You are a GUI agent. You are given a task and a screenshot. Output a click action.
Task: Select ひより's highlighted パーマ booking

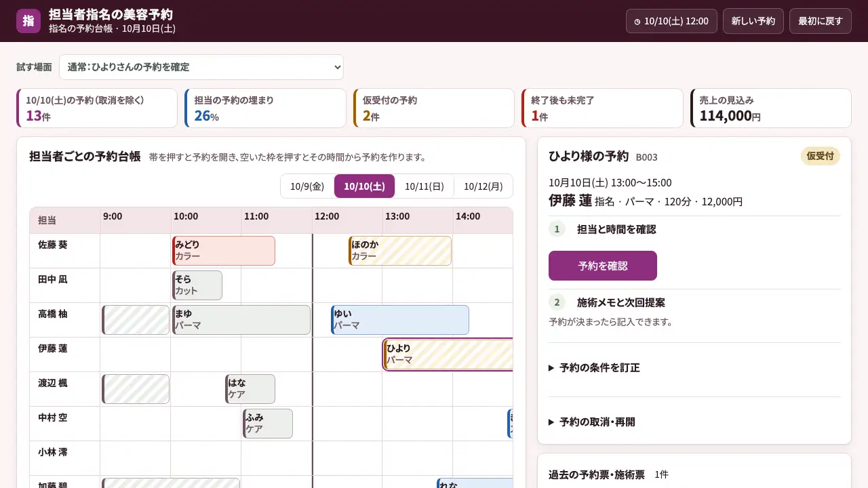tap(448, 354)
